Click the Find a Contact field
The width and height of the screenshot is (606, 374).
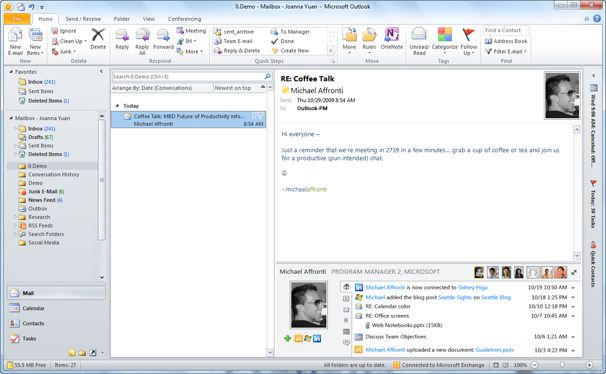[506, 30]
